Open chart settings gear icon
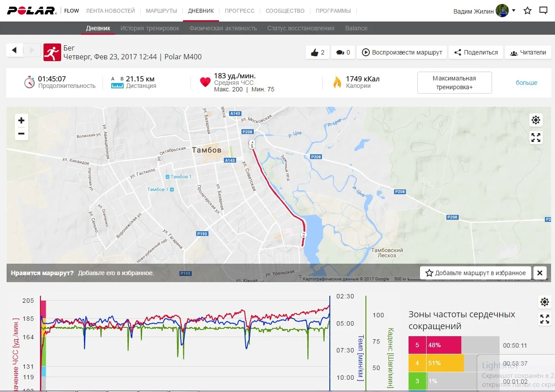This screenshot has height=392, width=555. tap(544, 302)
